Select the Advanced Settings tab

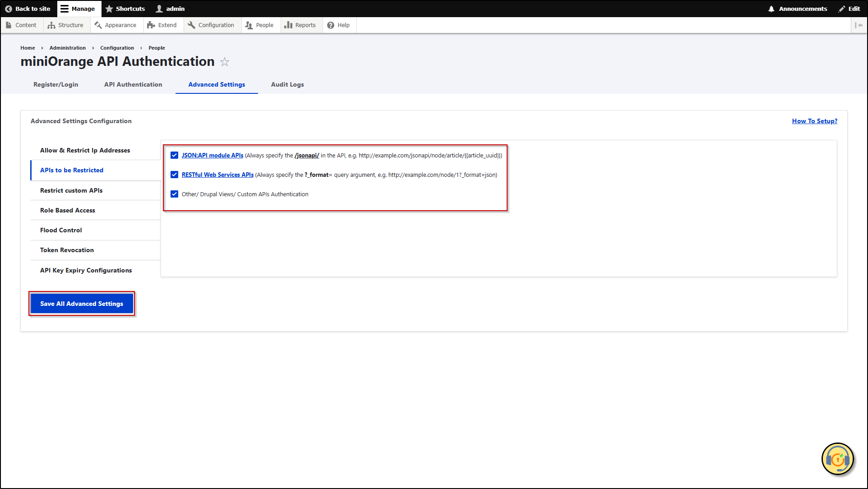coord(217,84)
